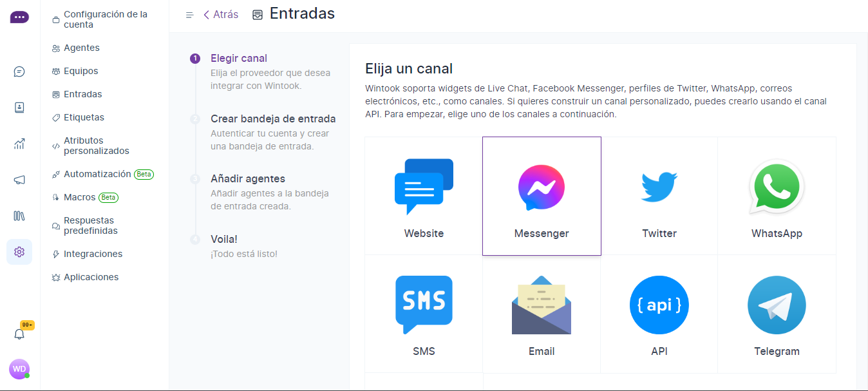The image size is (868, 391).
Task: Go back using the Atrás link
Action: [x=221, y=14]
